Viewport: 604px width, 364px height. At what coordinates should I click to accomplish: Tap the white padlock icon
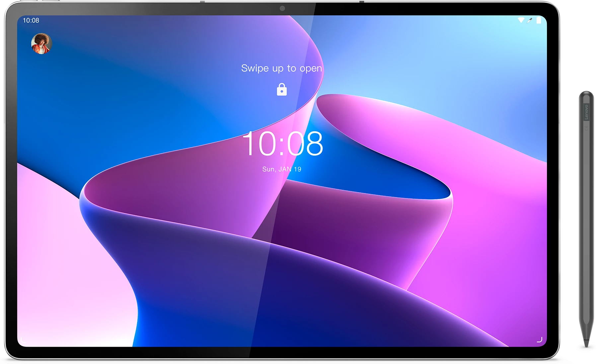[282, 90]
